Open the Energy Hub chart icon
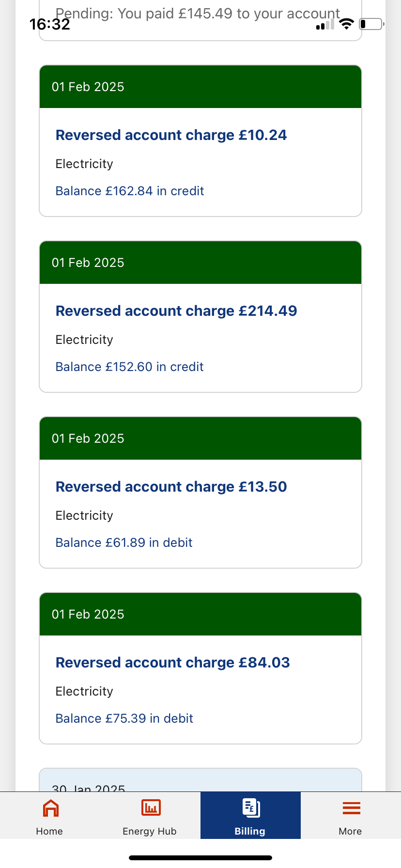The height and width of the screenshot is (868, 401). 151,808
